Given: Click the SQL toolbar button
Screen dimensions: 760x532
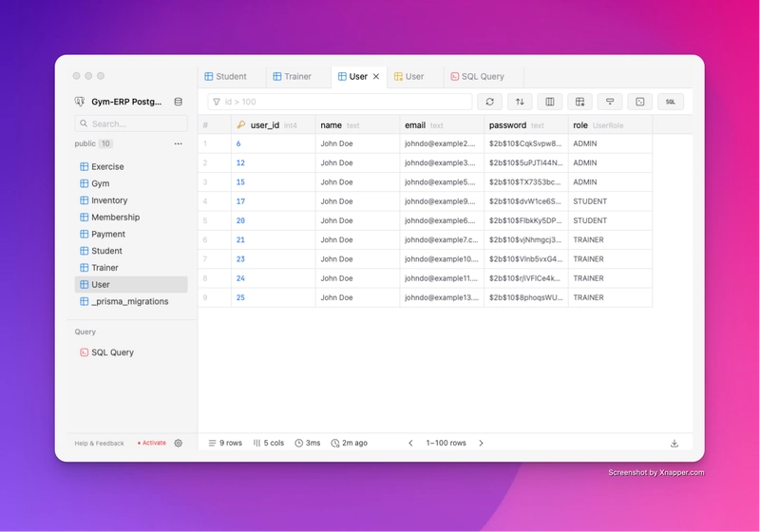Looking at the screenshot, I should click(x=671, y=102).
